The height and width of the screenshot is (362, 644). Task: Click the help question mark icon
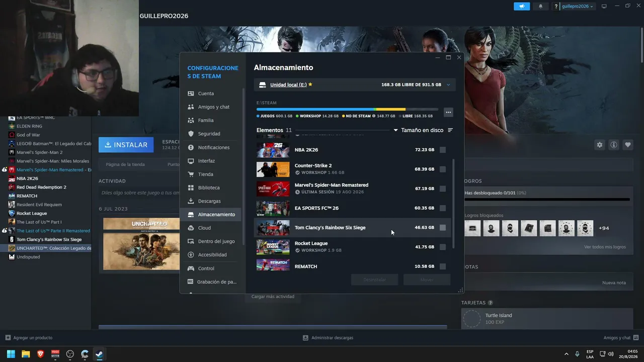pyautogui.click(x=556, y=7)
